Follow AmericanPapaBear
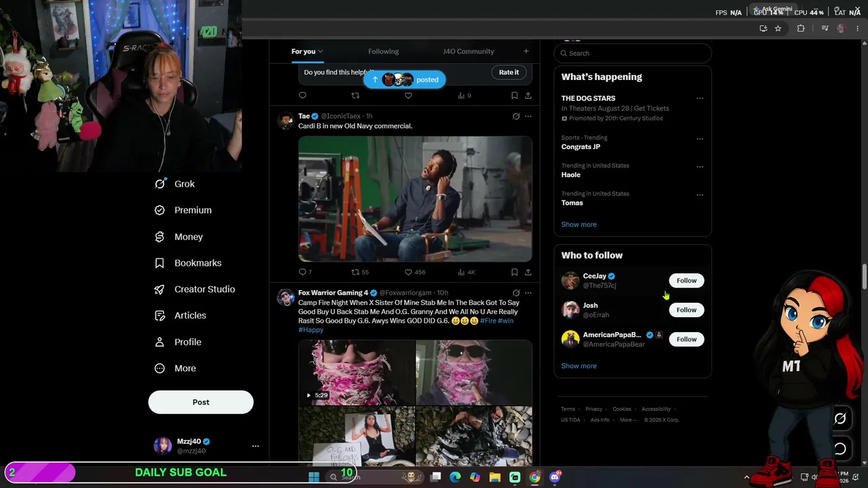Image resolution: width=868 pixels, height=488 pixels. (x=686, y=339)
